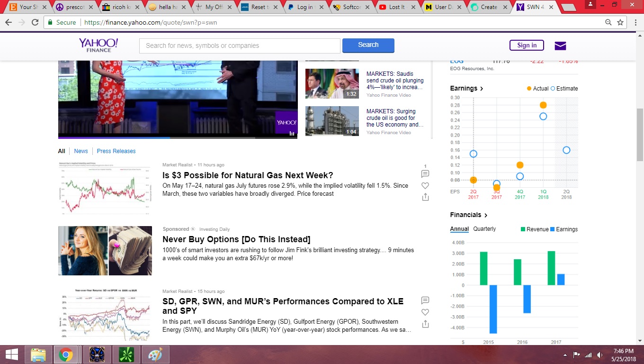Open Chrome from the Windows taskbar
644x364 pixels.
[65, 355]
